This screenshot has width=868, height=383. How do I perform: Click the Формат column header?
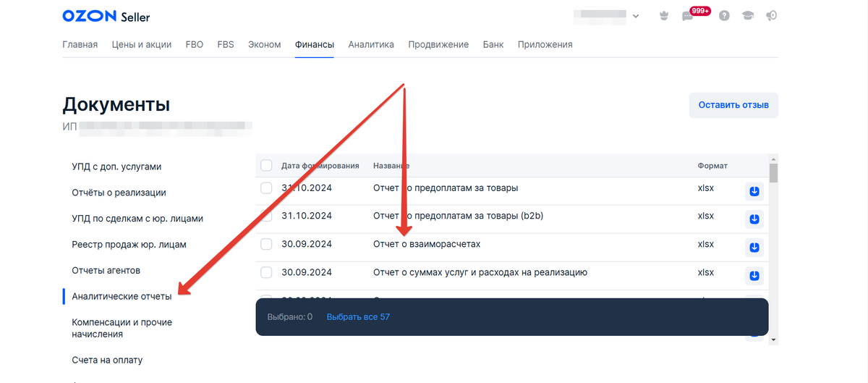coord(712,166)
